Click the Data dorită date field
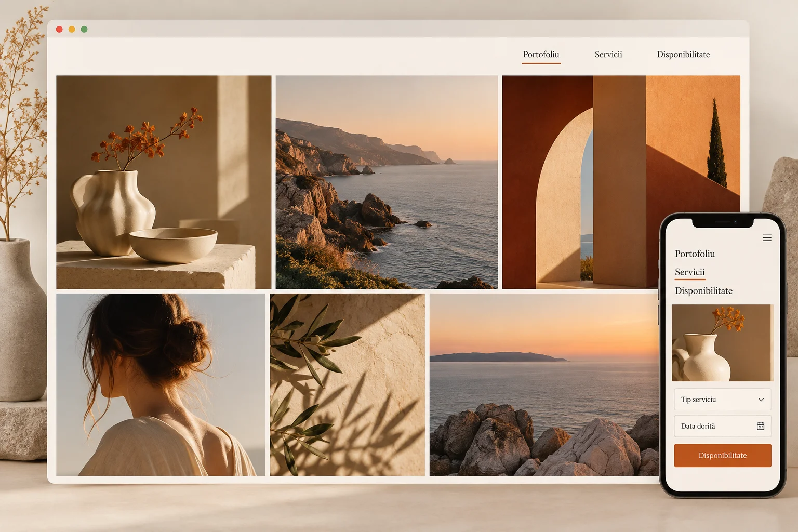 pos(723,426)
